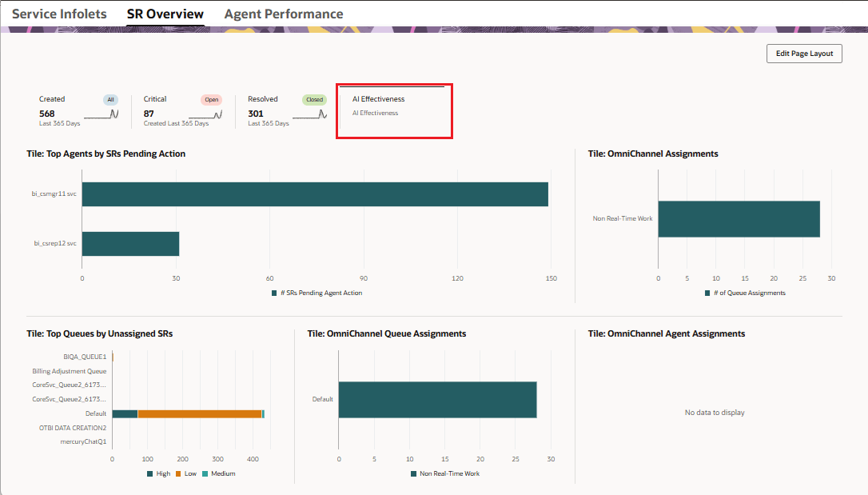Click the bi_csrep12 svc agent label
868x495 pixels.
click(55, 243)
